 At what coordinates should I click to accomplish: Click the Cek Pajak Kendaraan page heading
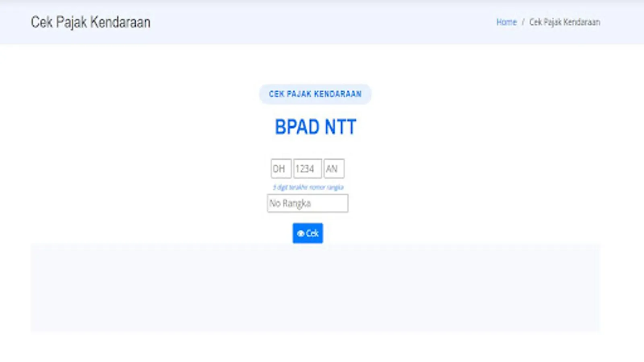[x=91, y=22]
